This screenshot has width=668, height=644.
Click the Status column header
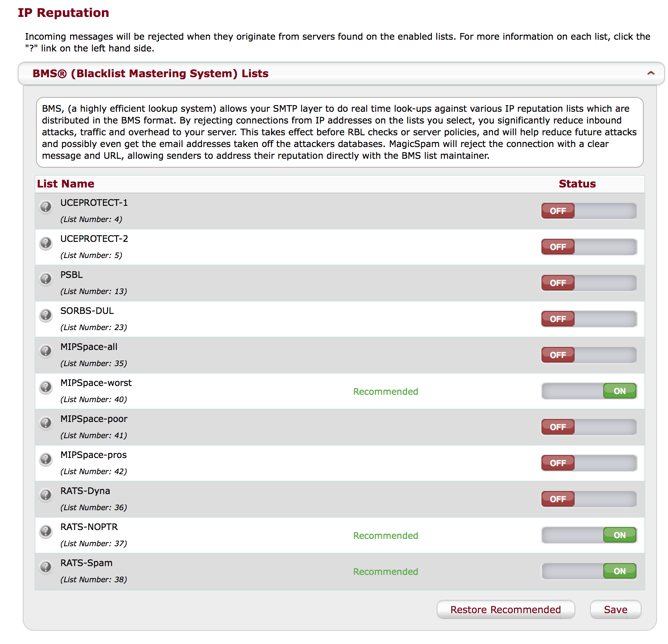[577, 184]
